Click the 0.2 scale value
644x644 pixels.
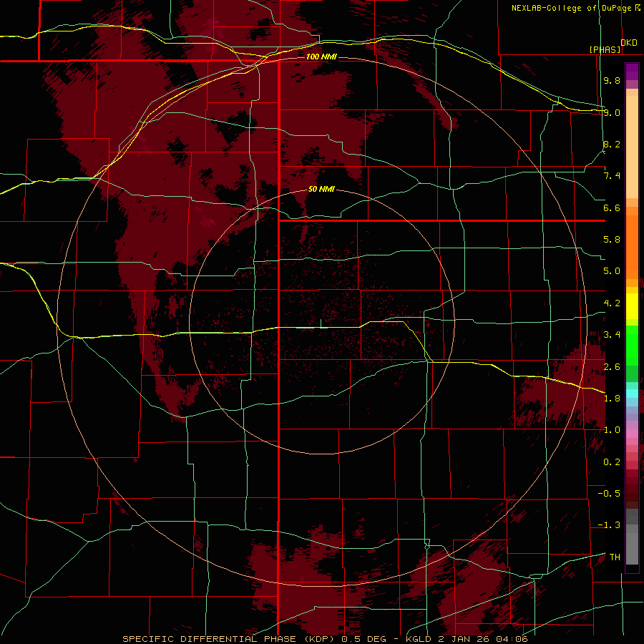(x=612, y=462)
